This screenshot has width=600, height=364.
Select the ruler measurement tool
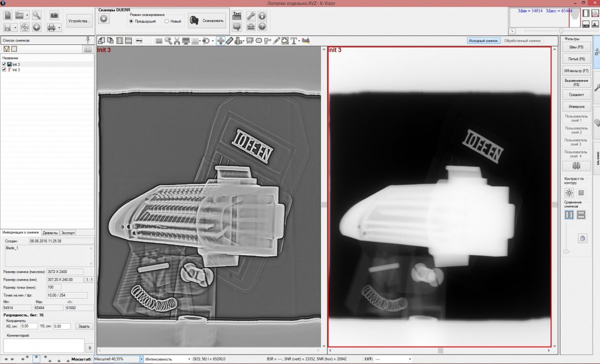[229, 40]
